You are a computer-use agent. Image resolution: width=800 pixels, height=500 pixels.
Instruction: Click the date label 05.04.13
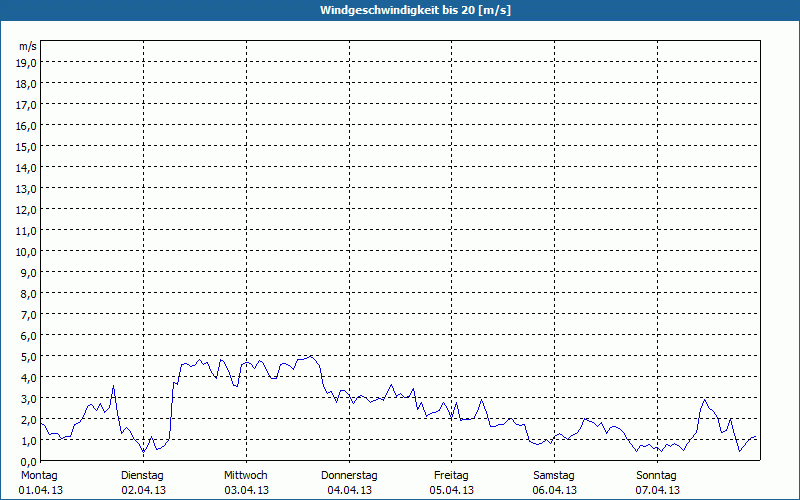tap(452, 491)
